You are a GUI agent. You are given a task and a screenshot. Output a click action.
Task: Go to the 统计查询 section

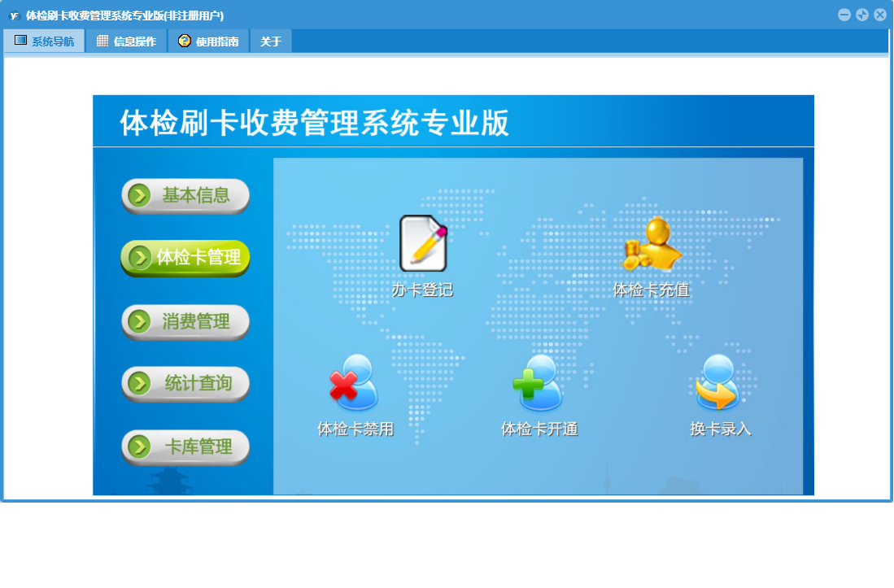coord(185,384)
